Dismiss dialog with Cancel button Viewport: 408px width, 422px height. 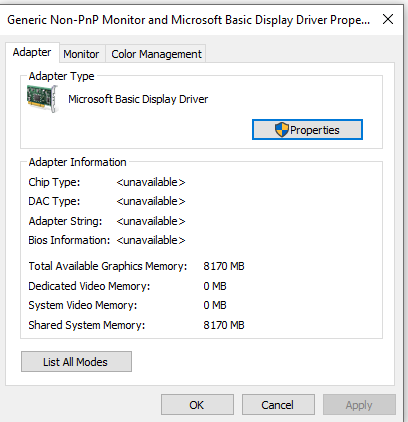[x=278, y=405]
